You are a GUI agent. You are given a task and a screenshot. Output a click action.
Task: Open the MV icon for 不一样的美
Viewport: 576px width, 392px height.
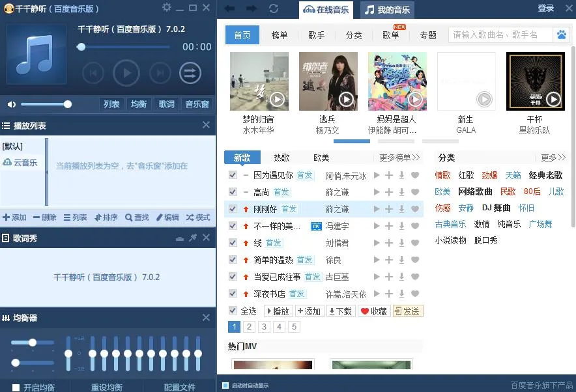[x=316, y=226]
